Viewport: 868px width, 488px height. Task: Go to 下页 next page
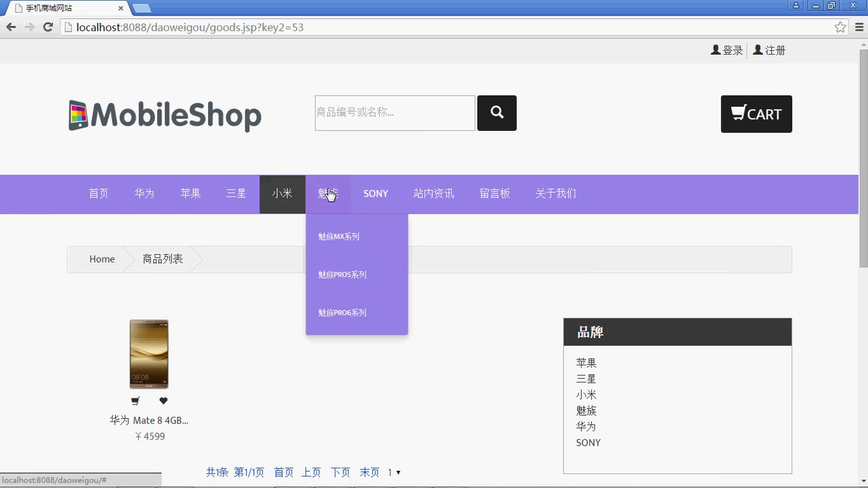(x=340, y=472)
